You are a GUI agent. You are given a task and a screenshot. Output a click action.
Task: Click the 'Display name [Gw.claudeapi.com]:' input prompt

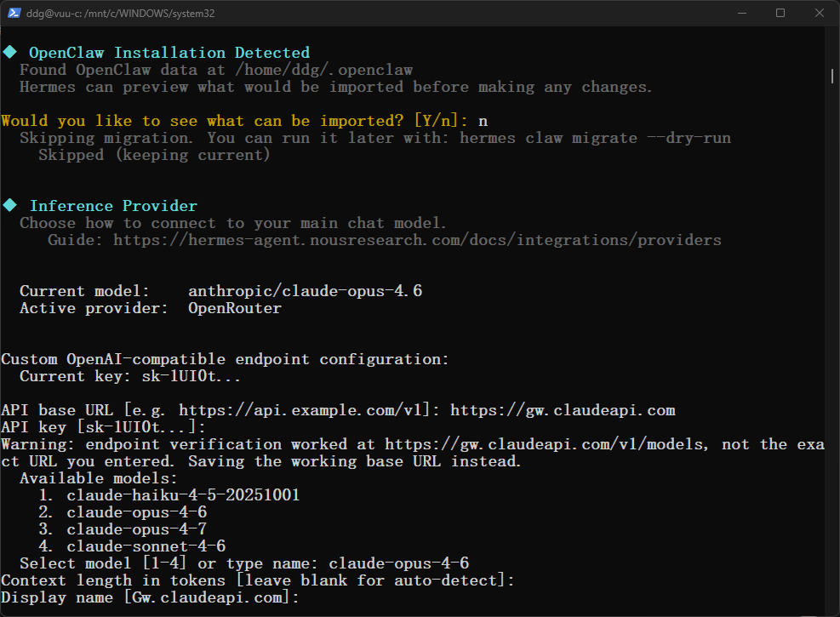[x=150, y=597]
